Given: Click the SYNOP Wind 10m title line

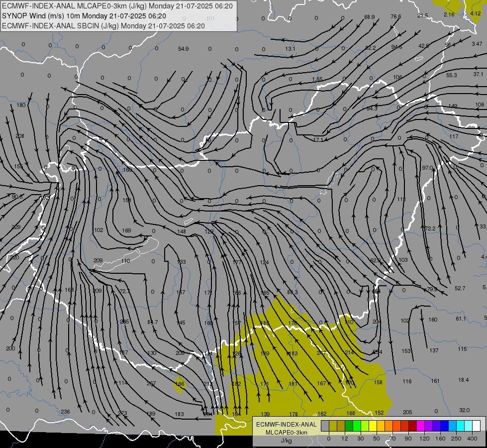Looking at the screenshot, I should [84, 16].
